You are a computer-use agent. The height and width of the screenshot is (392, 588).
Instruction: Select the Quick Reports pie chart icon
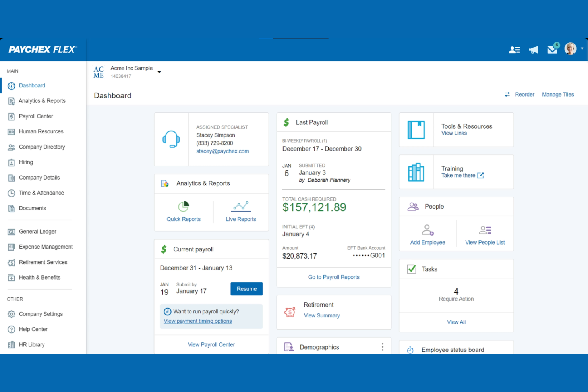[x=183, y=206]
